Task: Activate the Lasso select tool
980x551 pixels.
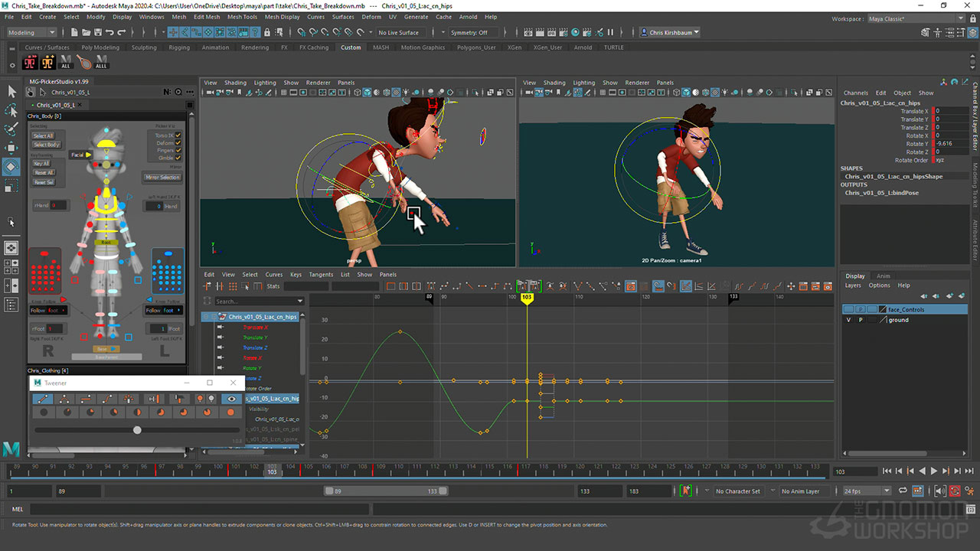Action: pyautogui.click(x=11, y=110)
